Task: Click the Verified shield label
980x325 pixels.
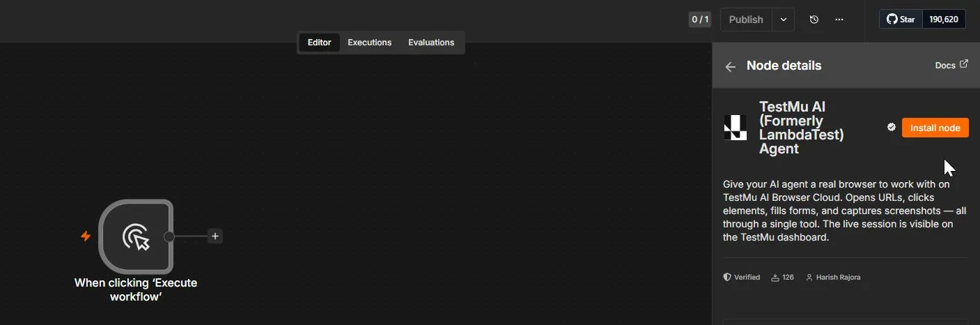Action: 742,278
